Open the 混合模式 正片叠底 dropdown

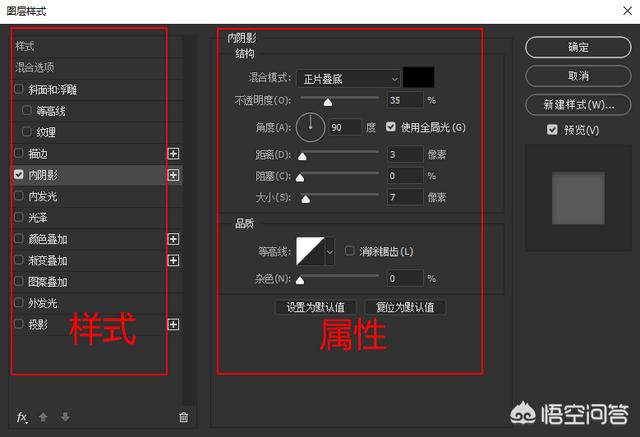click(348, 79)
